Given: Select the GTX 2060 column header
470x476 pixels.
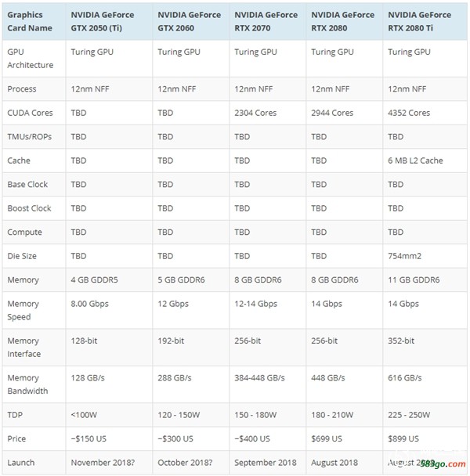Looking at the screenshot, I should tap(191, 21).
